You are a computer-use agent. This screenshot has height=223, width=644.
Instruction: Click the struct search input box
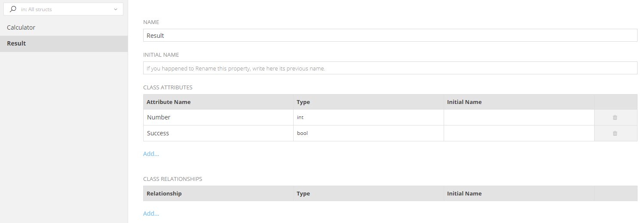point(64,9)
